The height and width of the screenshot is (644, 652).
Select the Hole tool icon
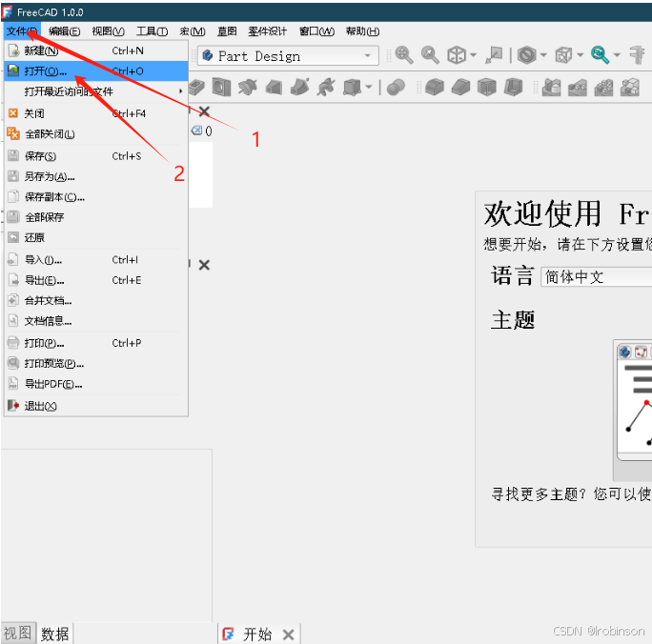click(221, 88)
